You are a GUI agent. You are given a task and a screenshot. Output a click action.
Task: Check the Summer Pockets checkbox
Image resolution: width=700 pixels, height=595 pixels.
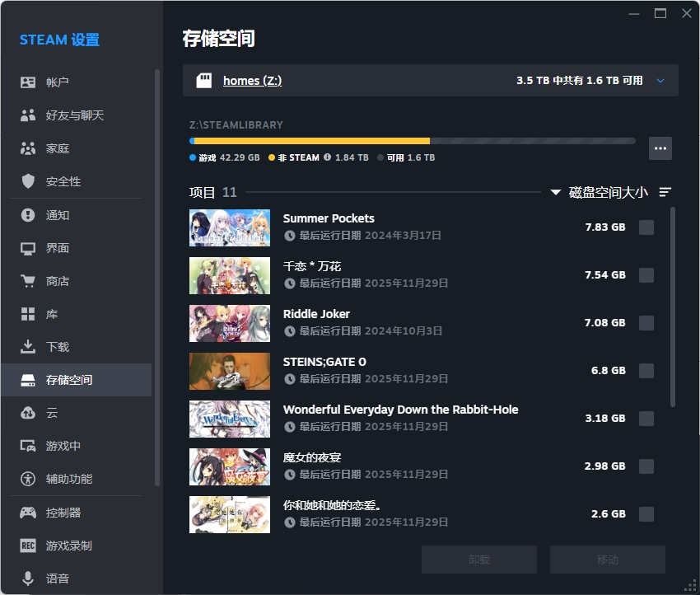click(646, 227)
